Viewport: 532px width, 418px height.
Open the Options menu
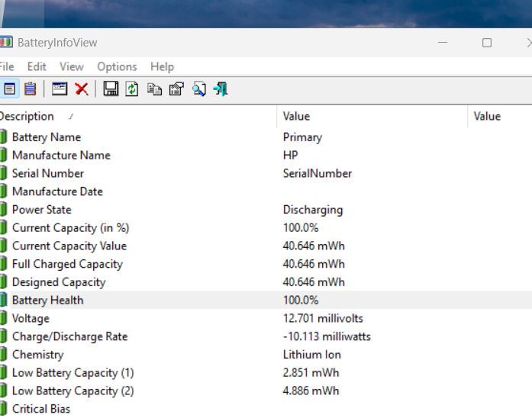point(117,66)
